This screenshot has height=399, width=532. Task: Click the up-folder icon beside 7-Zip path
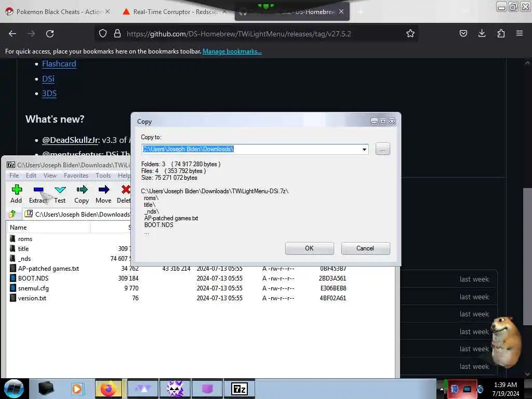13,214
